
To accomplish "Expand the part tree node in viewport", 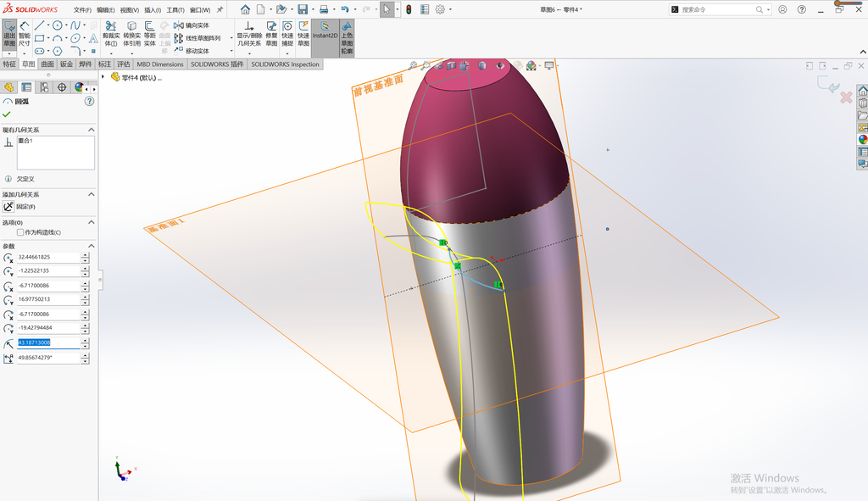I will [x=103, y=77].
